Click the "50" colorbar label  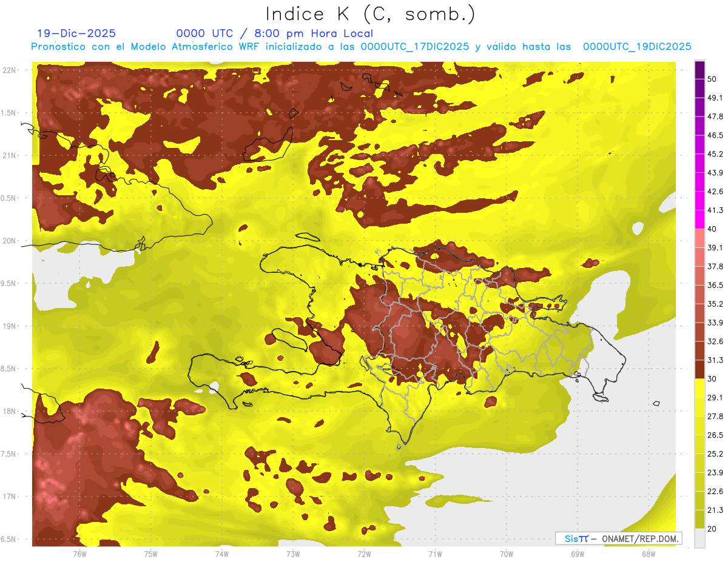[712, 79]
